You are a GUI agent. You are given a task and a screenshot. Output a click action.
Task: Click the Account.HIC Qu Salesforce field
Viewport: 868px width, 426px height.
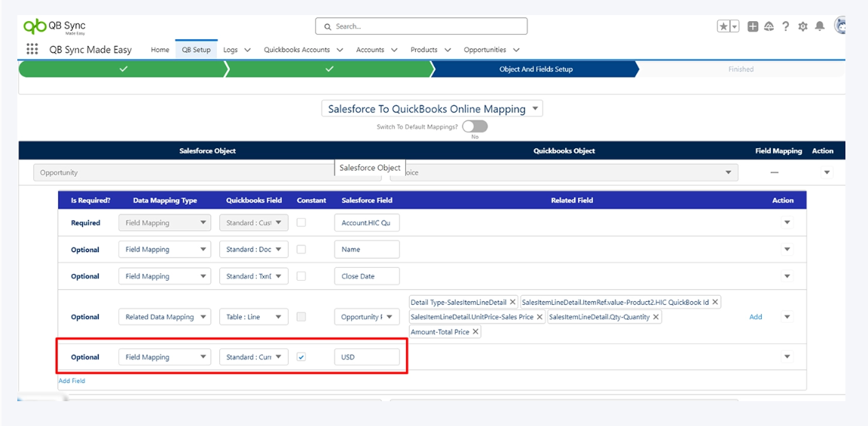[367, 223]
